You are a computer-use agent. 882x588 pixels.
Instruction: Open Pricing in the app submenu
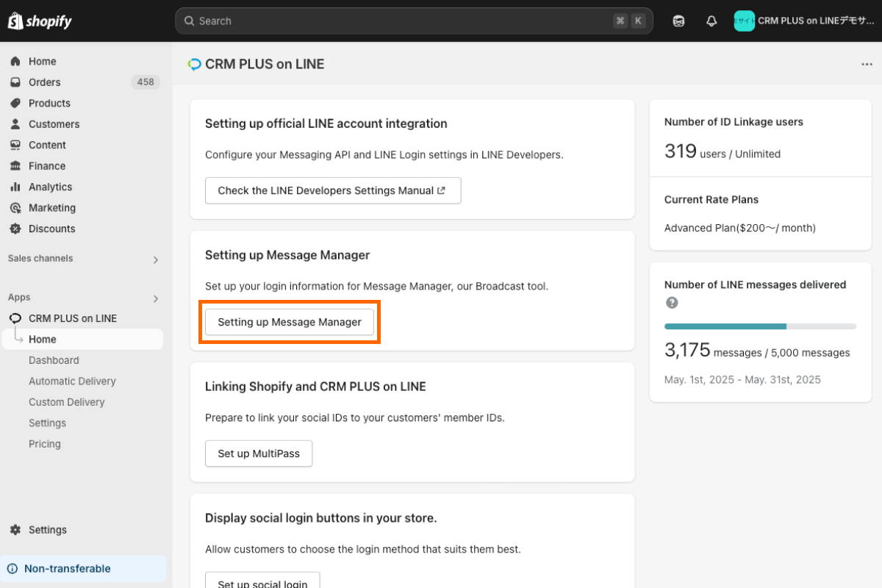tap(45, 444)
